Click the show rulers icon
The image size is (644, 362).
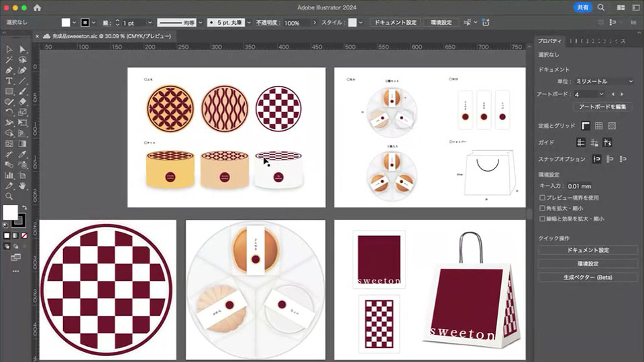[585, 125]
